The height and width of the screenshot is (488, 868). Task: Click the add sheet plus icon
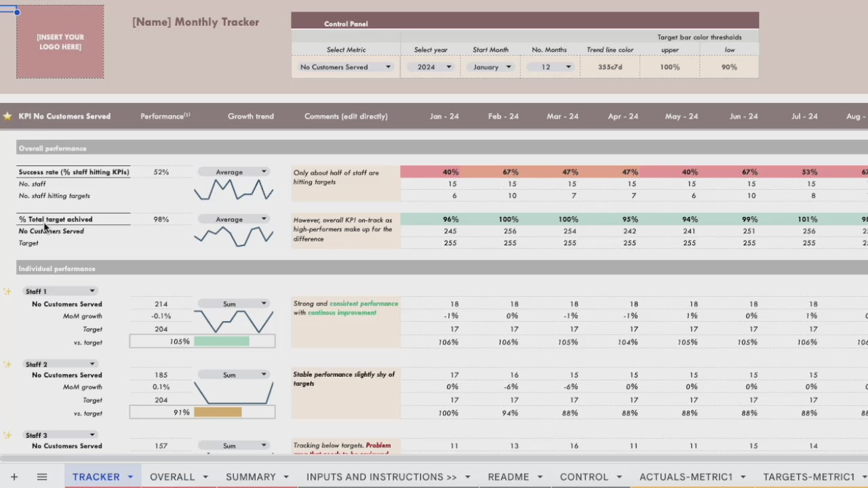tap(14, 477)
